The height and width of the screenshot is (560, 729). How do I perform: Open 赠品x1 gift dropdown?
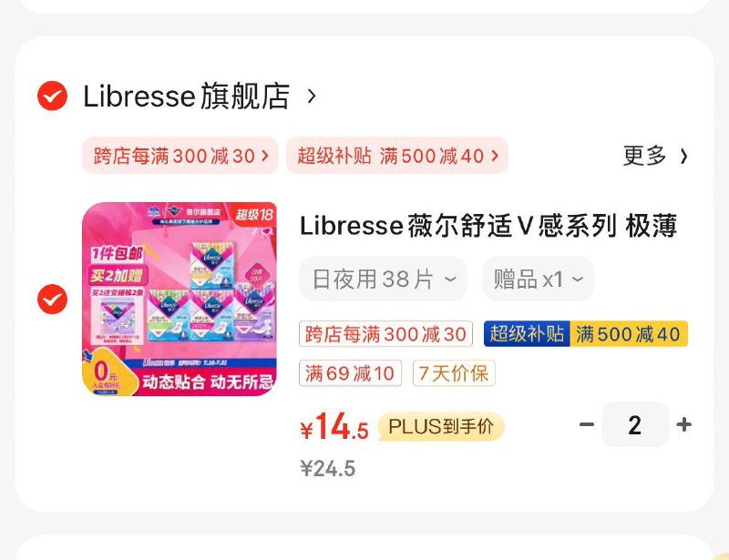coord(538,279)
